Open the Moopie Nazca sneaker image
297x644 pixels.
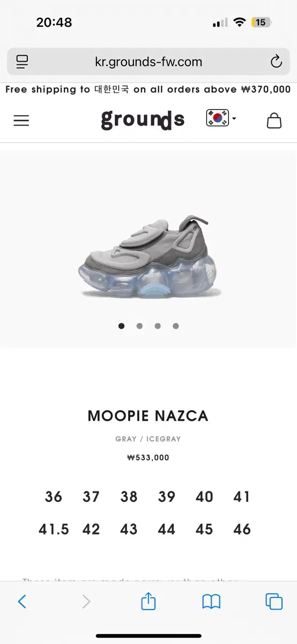(x=150, y=257)
